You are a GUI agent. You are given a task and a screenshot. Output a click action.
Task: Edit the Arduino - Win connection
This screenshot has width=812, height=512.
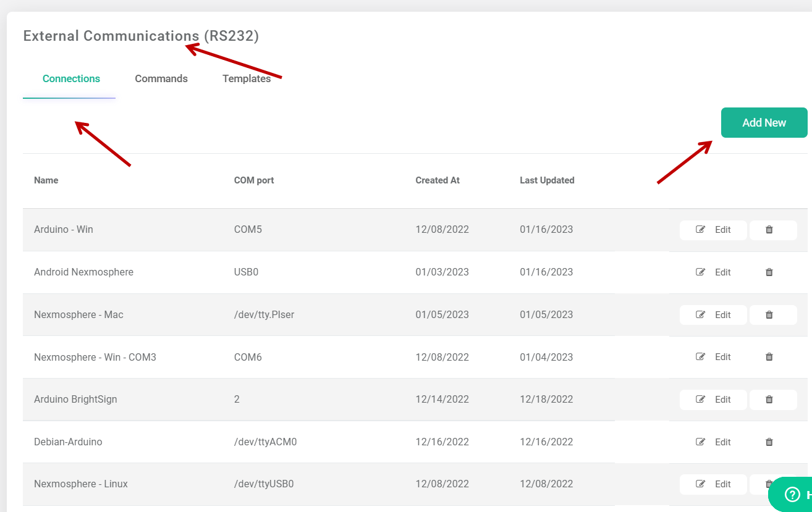tap(714, 230)
